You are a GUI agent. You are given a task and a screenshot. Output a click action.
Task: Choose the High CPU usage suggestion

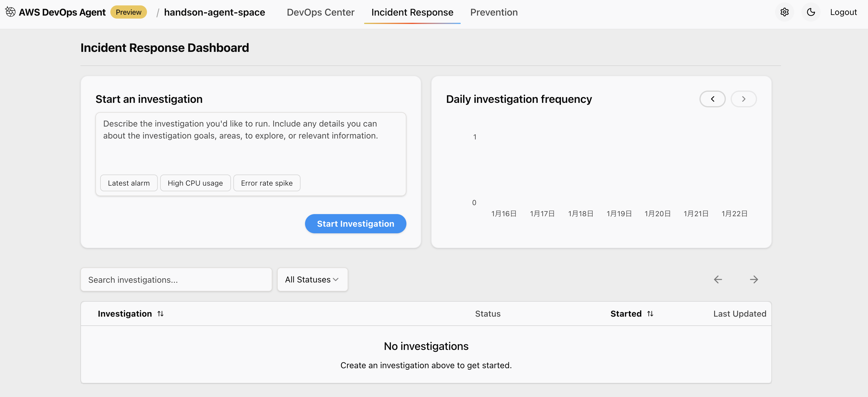pyautogui.click(x=195, y=183)
